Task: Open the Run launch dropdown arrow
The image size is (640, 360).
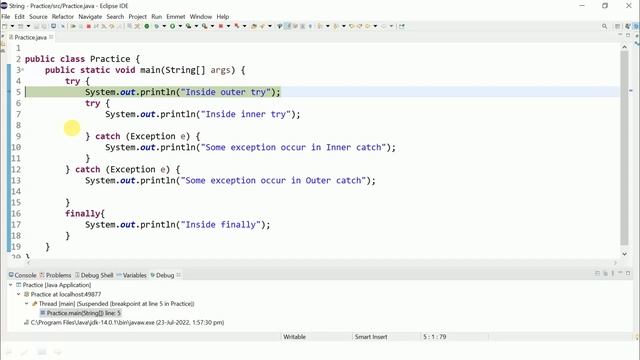Action: click(x=180, y=26)
